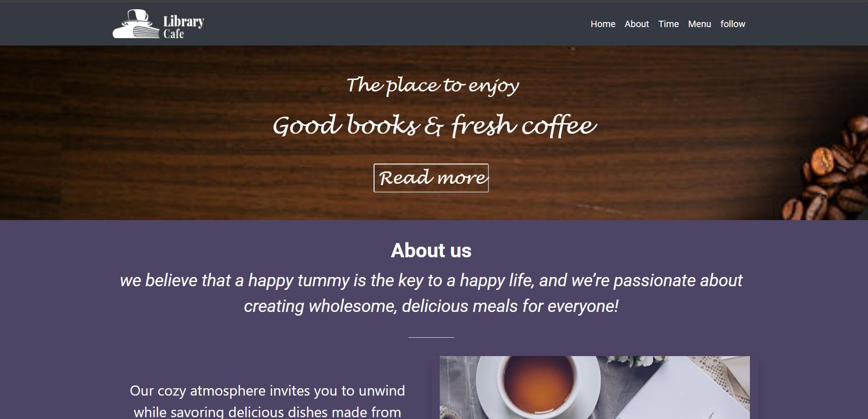This screenshot has width=868, height=419.
Task: Open the Menu navigation link
Action: coord(699,24)
